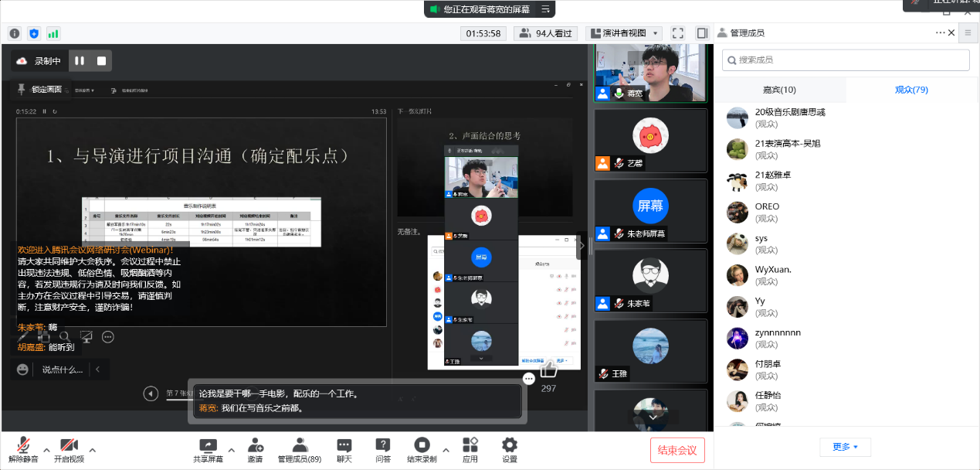Expand the arrow next to 共享屏幕

(x=231, y=449)
